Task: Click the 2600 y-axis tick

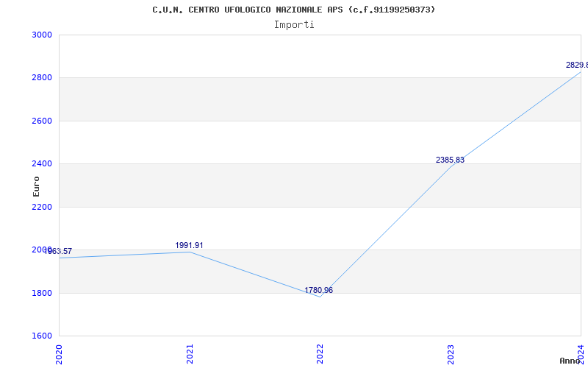Action: (x=40, y=121)
